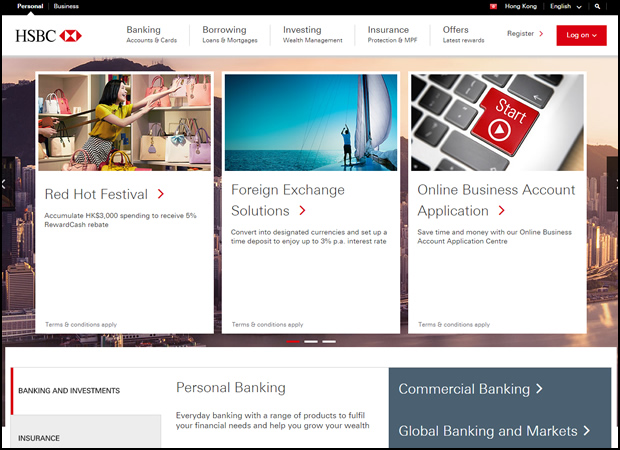
Task: Select the third carousel indicator
Action: coord(329,341)
